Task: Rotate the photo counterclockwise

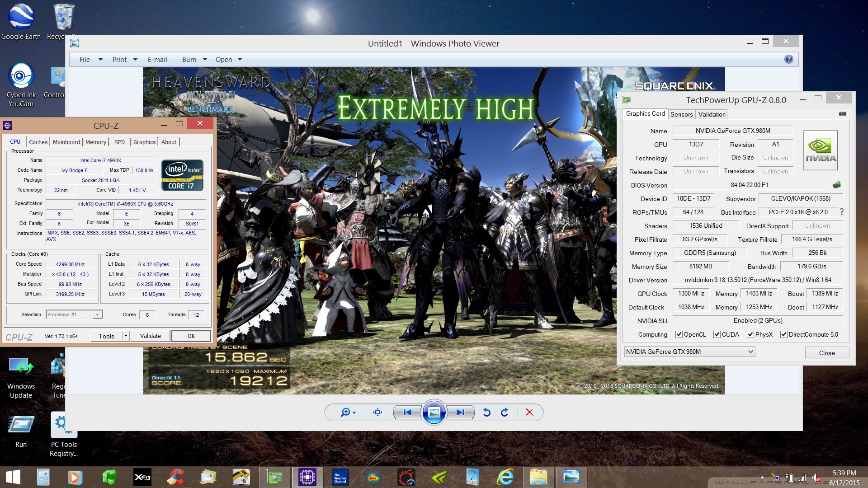Action: 486,412
